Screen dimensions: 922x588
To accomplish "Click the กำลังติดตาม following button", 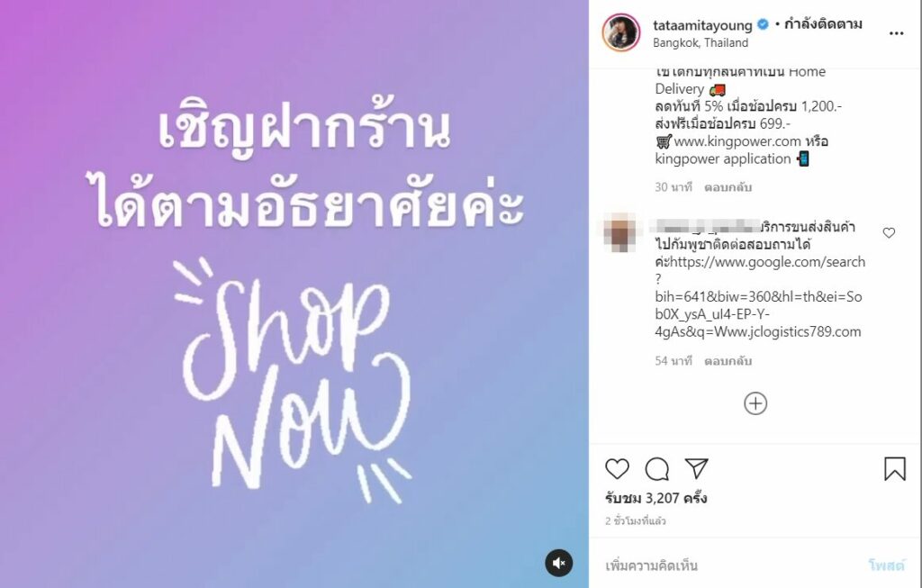I will pyautogui.click(x=823, y=24).
